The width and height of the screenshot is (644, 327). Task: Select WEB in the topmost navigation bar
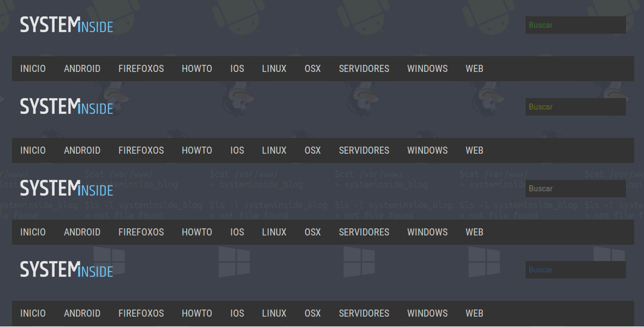pos(474,69)
